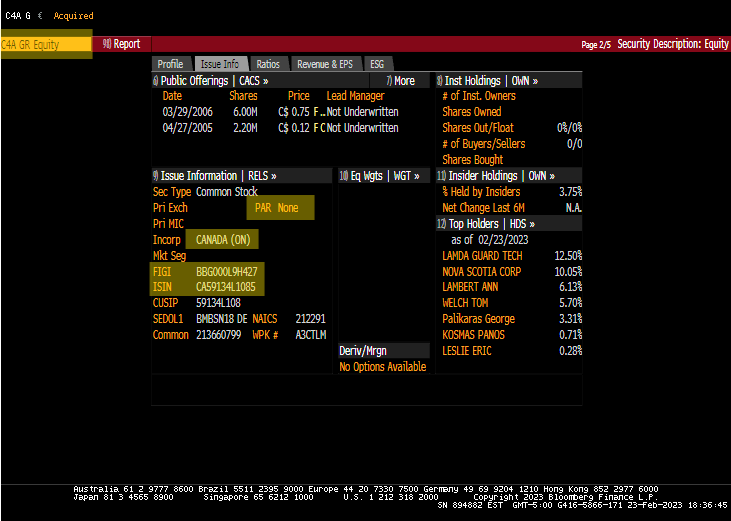Select the 04/27/2005 offering row
The width and height of the screenshot is (731, 521).
pos(281,128)
